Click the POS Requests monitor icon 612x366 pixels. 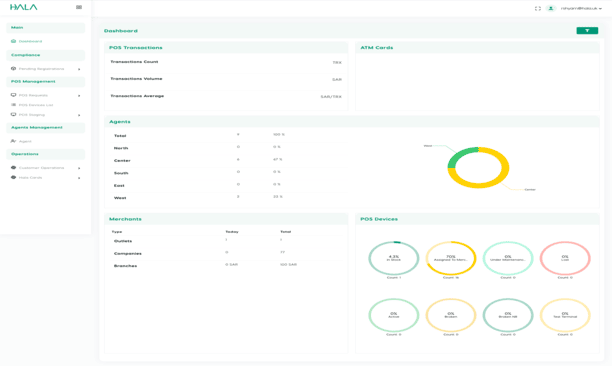pyautogui.click(x=13, y=95)
